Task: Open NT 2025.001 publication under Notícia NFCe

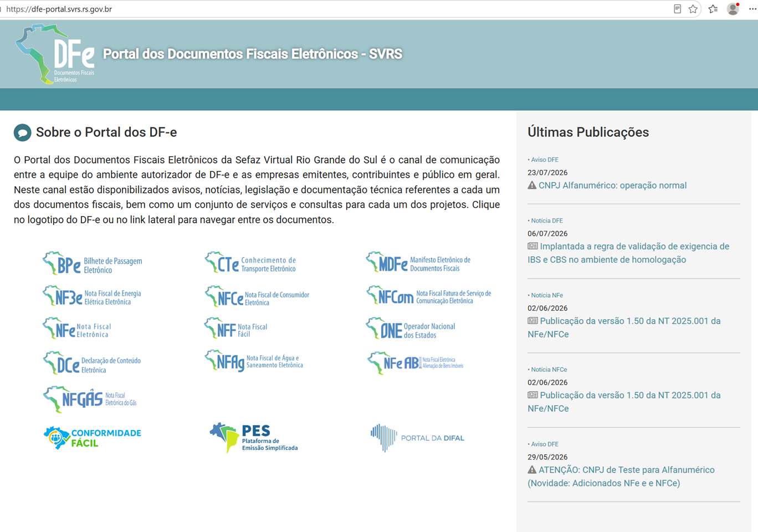Action: point(624,402)
